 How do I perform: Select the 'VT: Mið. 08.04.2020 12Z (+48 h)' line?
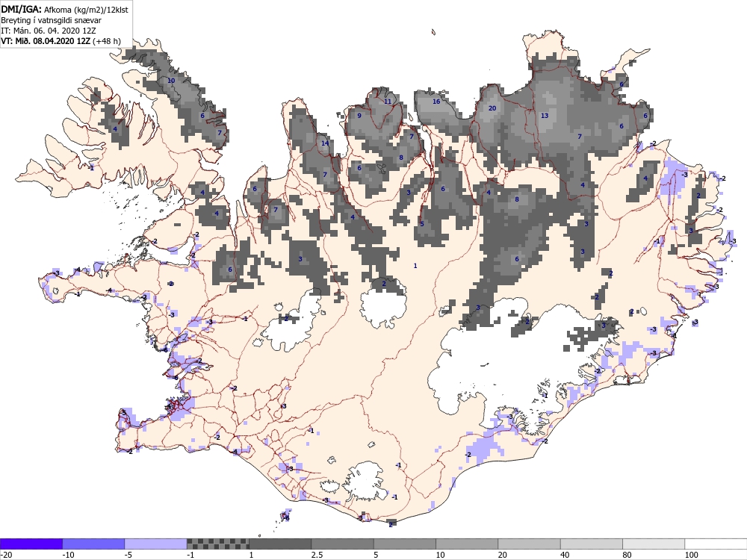[61, 41]
